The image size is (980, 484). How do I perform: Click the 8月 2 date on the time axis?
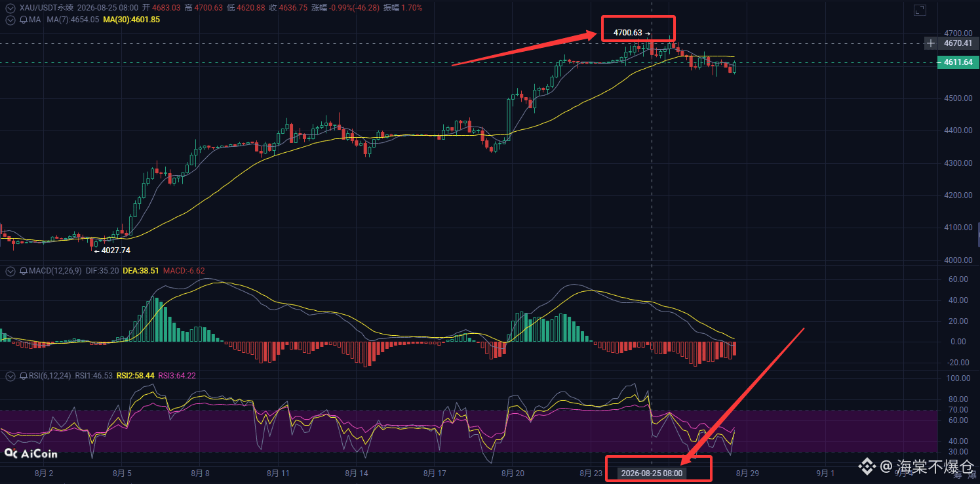click(43, 474)
